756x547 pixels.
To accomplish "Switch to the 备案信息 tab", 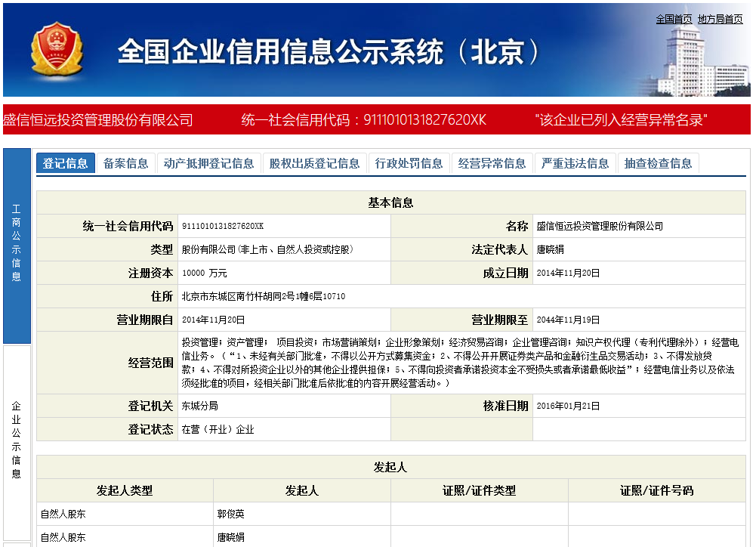I will pos(125,163).
